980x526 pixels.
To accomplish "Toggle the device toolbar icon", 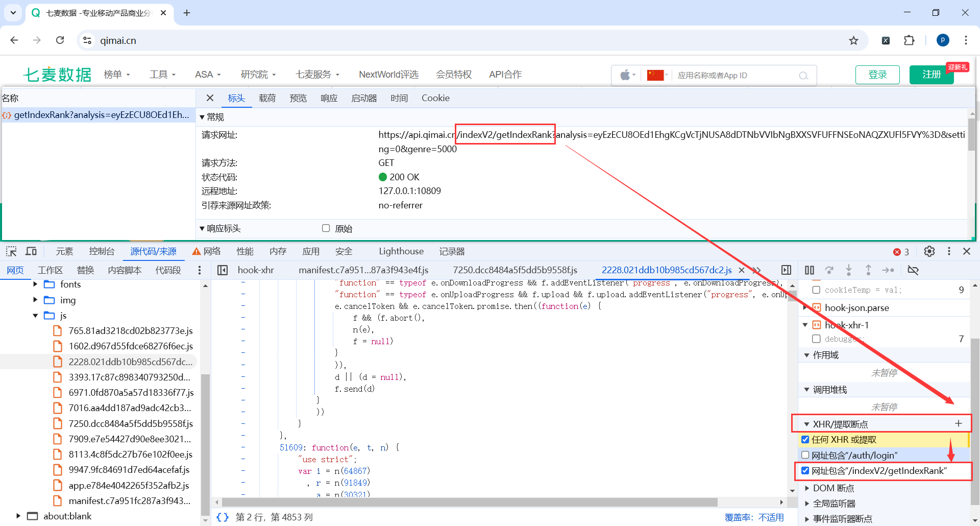I will pyautogui.click(x=31, y=251).
